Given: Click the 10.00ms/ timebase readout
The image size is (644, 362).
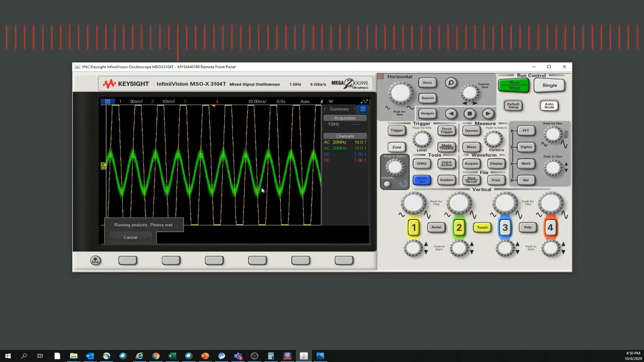Looking at the screenshot, I should (x=257, y=102).
